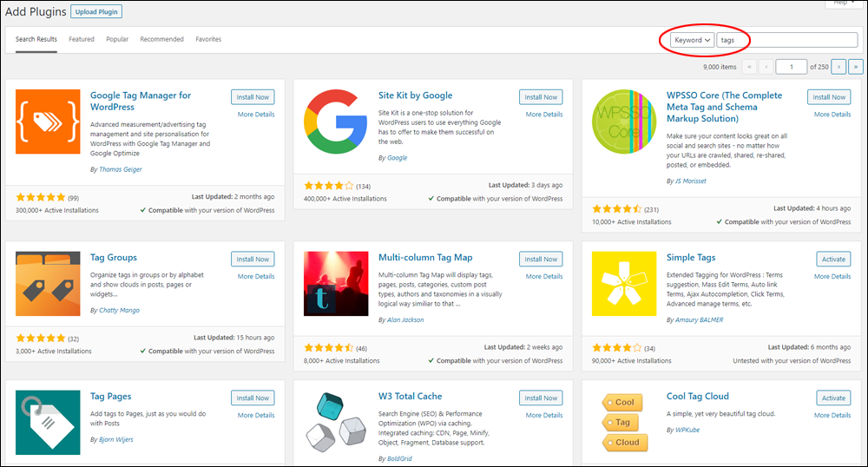Open More Details for Cool Tag Cloud

pos(832,416)
